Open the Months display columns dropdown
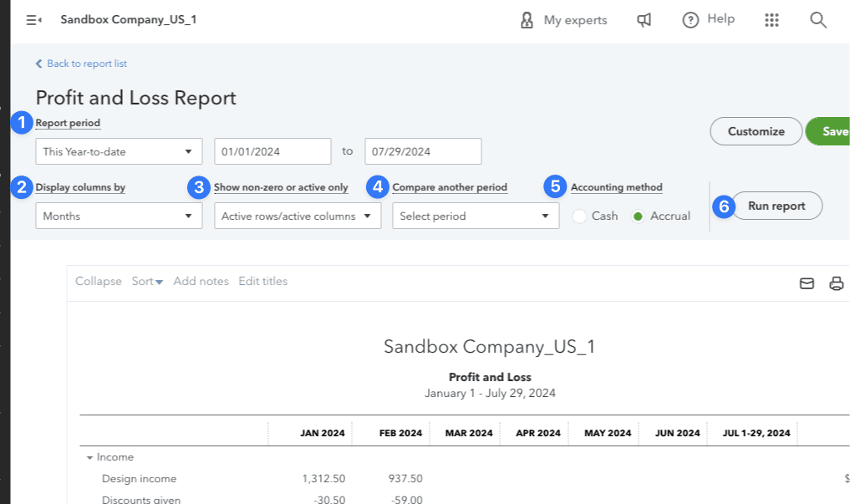This screenshot has width=850, height=504. [119, 216]
